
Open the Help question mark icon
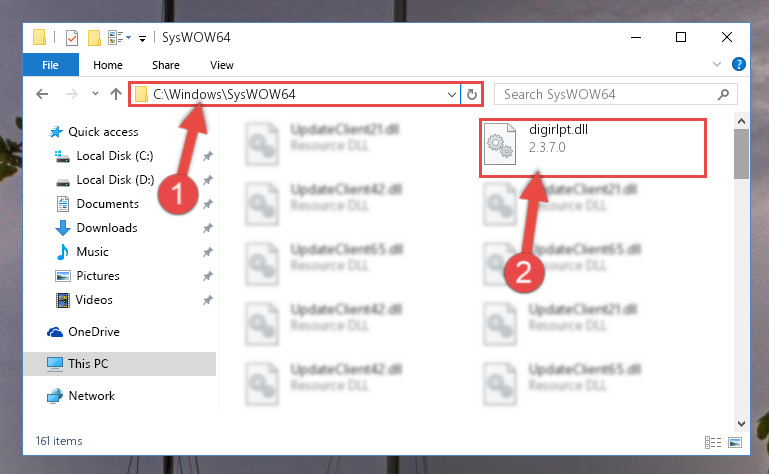point(739,64)
